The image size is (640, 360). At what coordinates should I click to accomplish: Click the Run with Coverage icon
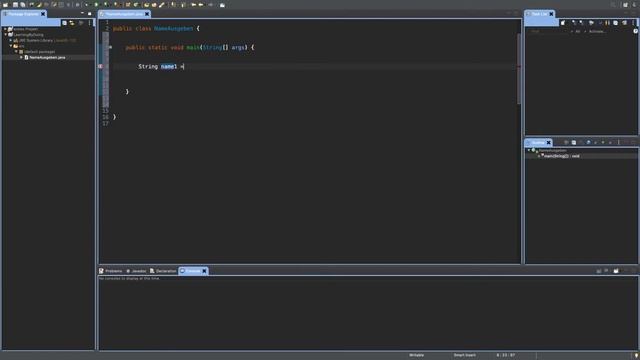click(x=106, y=5)
